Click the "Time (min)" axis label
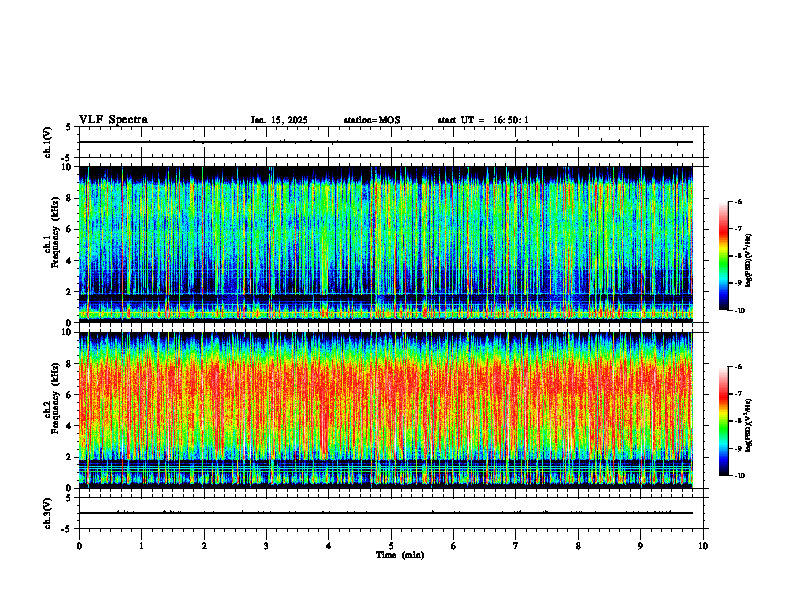Screen dimensions: 792x612 coord(400,555)
